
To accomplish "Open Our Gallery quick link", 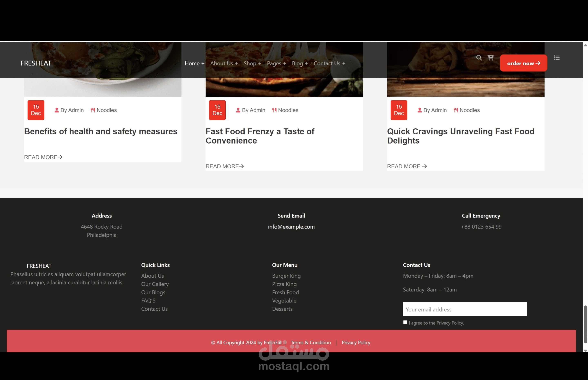I will coord(155,284).
